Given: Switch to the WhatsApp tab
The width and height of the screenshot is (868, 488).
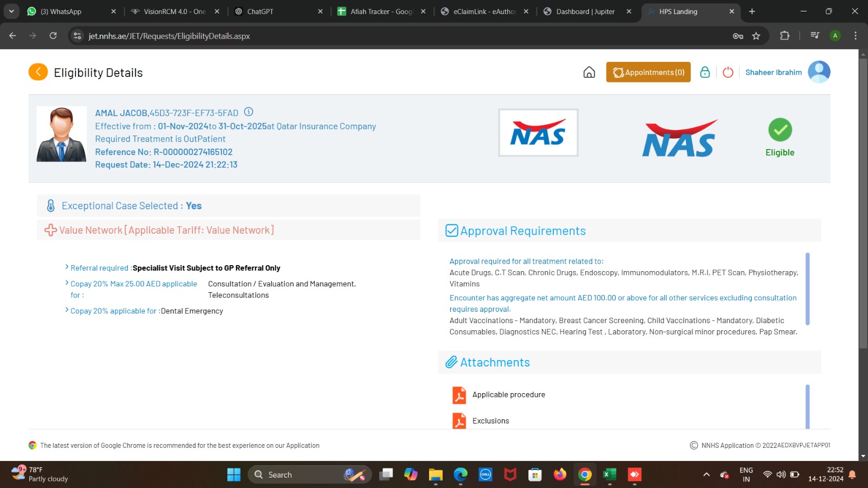Looking at the screenshot, I should 72,11.
